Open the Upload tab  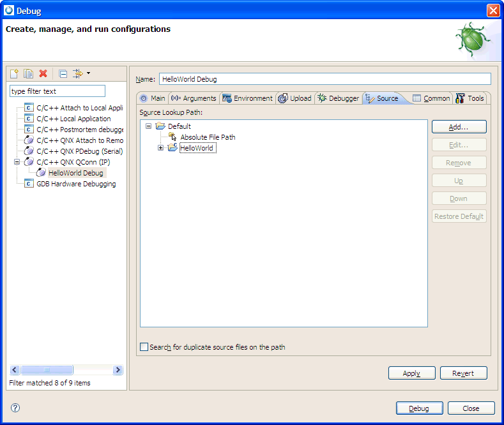click(295, 98)
